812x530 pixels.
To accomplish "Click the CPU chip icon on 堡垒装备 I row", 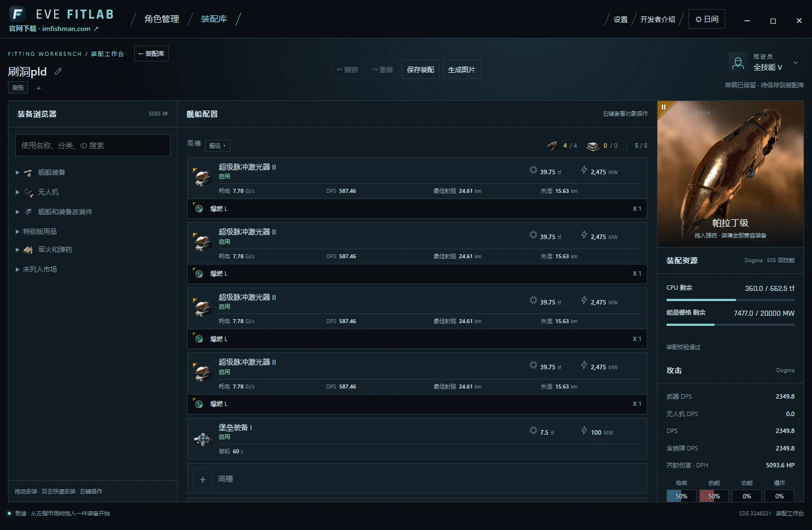I will (533, 431).
